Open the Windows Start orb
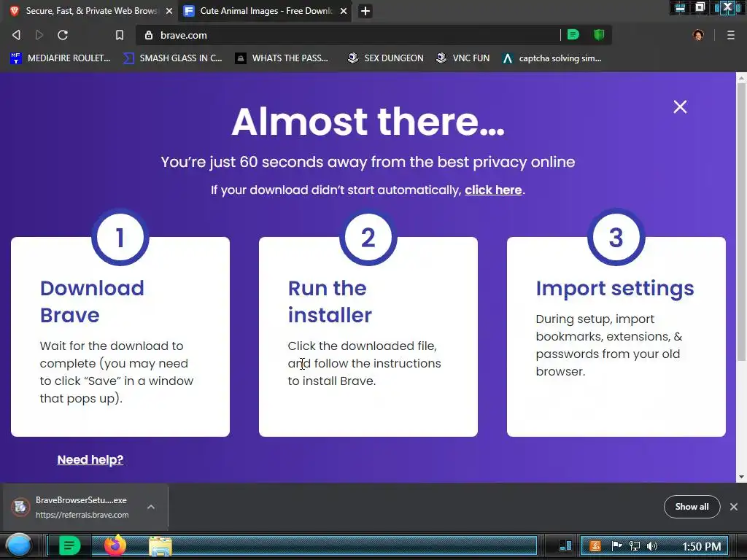Screen dimensions: 747x560 point(18,545)
